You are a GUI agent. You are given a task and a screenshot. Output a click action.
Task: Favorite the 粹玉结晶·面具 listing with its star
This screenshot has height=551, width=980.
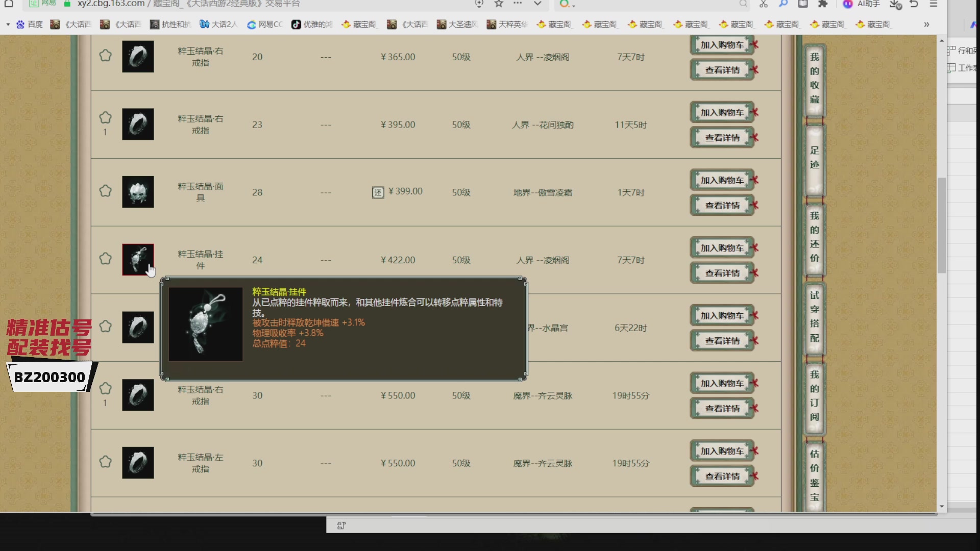point(106,191)
